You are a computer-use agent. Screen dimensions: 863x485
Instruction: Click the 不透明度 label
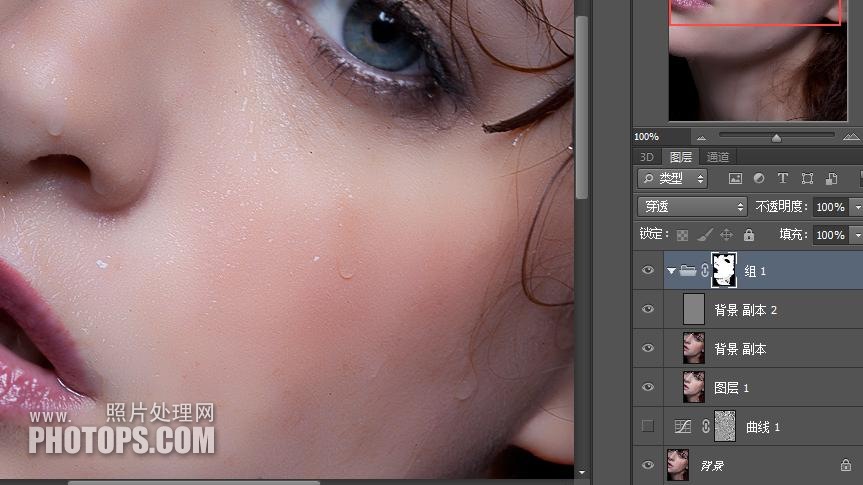pyautogui.click(x=781, y=206)
